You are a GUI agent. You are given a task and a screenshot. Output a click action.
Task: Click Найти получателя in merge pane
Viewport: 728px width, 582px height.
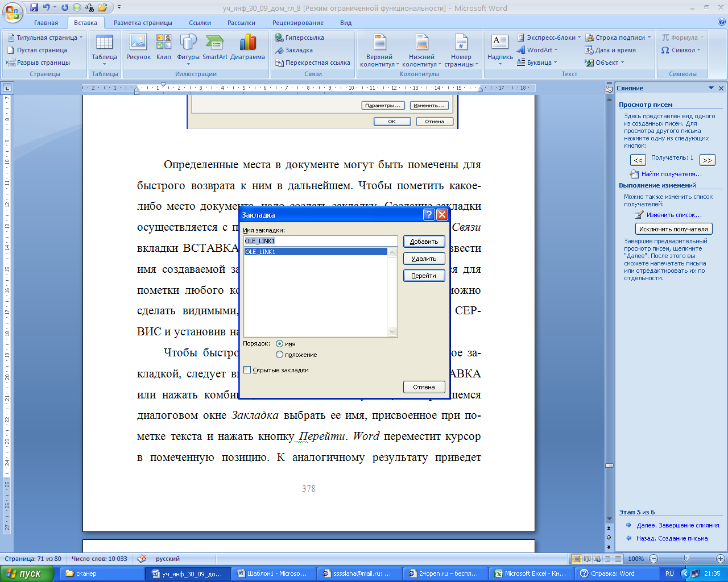pos(666,174)
